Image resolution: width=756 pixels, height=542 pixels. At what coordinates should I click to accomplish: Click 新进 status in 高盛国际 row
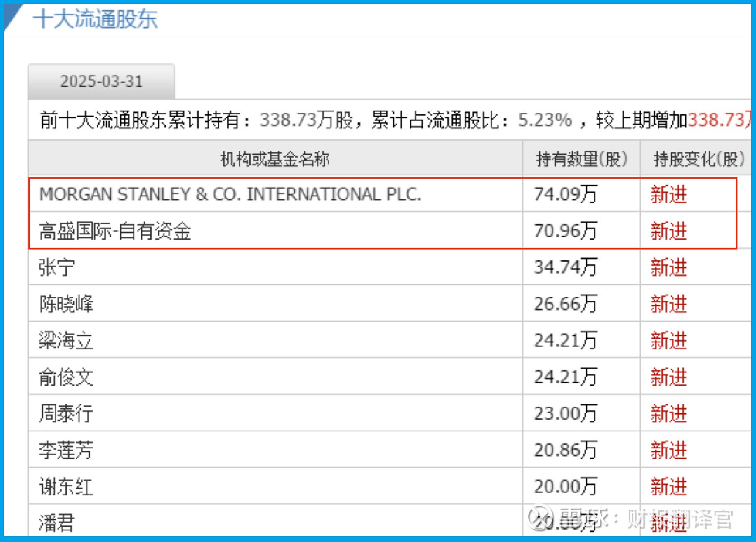tap(669, 231)
